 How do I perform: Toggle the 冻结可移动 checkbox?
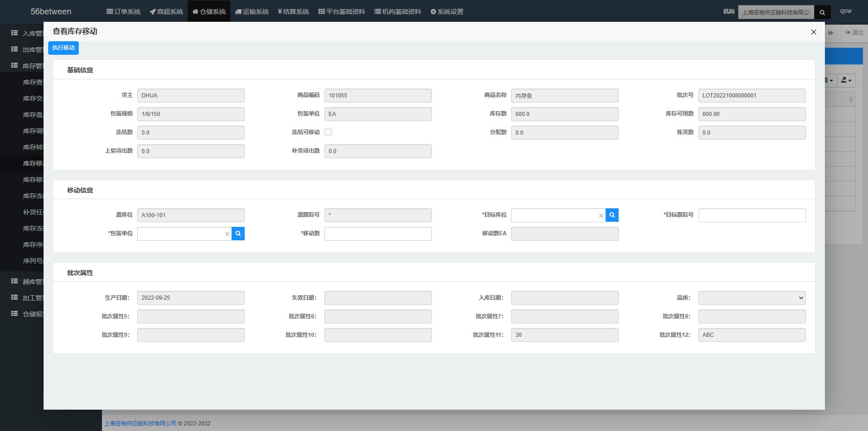328,132
